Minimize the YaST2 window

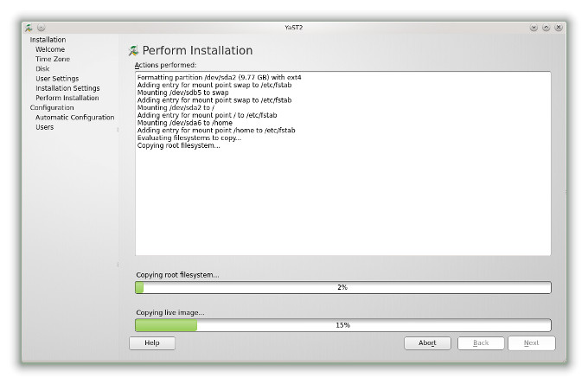[534, 28]
